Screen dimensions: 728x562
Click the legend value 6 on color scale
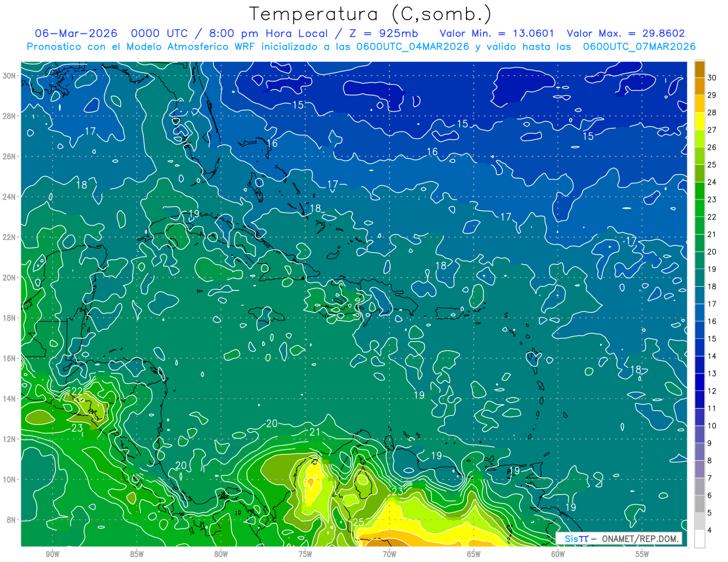pos(710,495)
